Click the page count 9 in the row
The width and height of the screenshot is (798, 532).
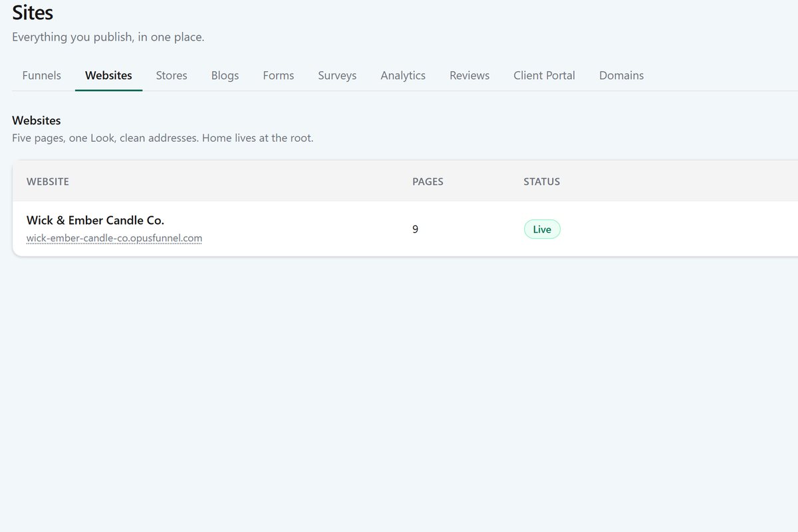point(415,229)
